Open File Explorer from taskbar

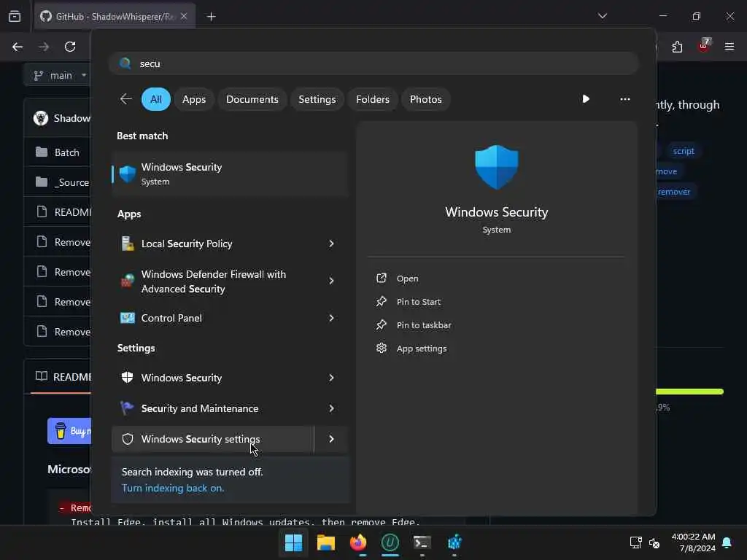tap(326, 542)
